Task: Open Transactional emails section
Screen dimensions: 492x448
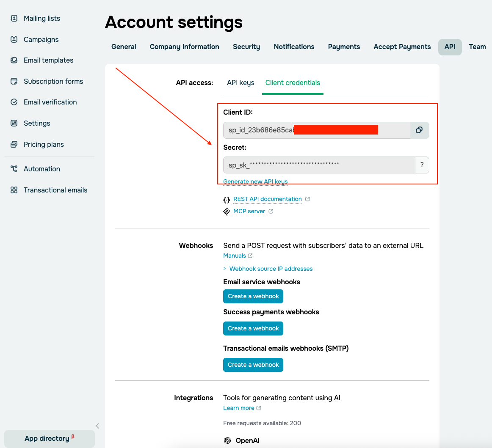Action: click(x=55, y=190)
